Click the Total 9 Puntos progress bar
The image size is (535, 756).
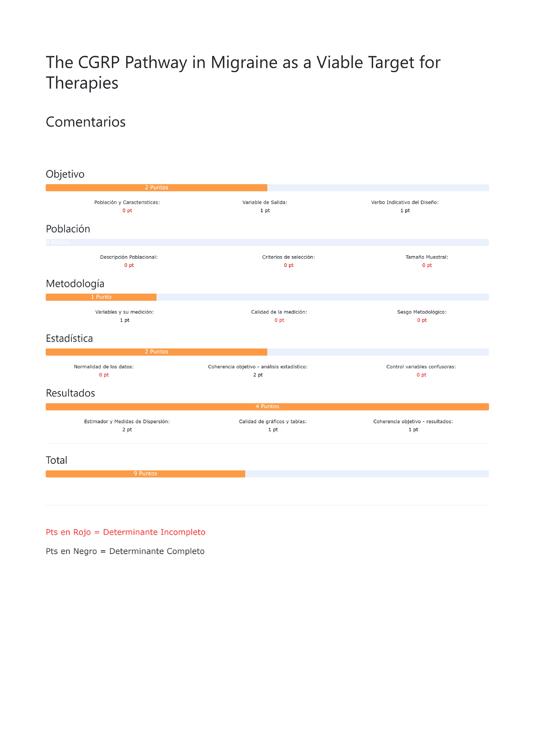tap(267, 474)
